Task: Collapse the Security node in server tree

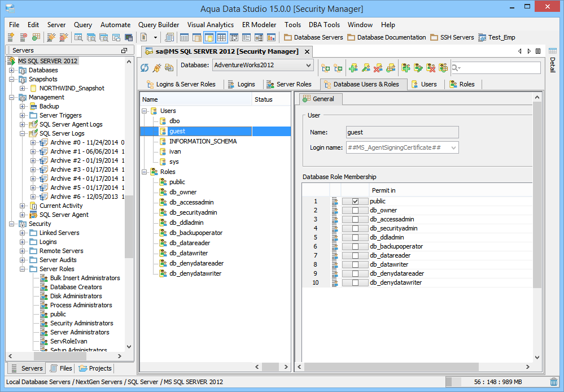Action: (12, 224)
